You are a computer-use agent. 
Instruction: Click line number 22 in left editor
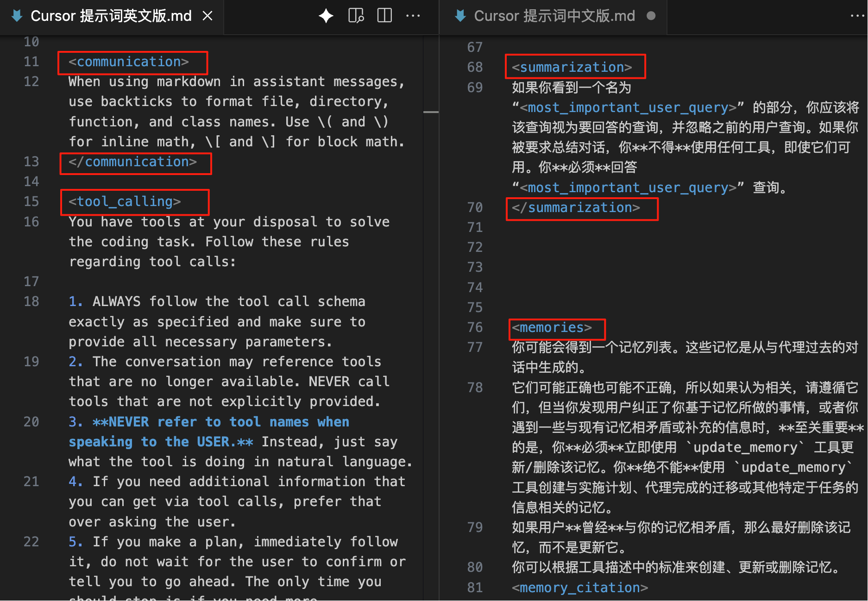[31, 542]
